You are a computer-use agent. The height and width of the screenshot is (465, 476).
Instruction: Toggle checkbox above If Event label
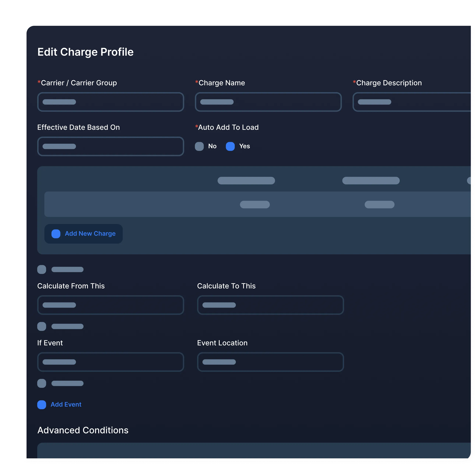pyautogui.click(x=41, y=326)
